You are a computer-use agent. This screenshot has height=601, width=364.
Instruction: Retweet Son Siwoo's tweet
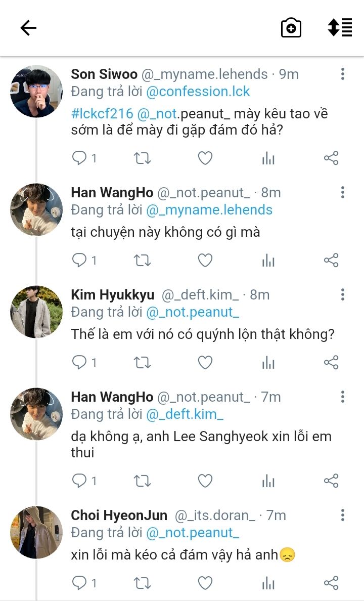[143, 158]
